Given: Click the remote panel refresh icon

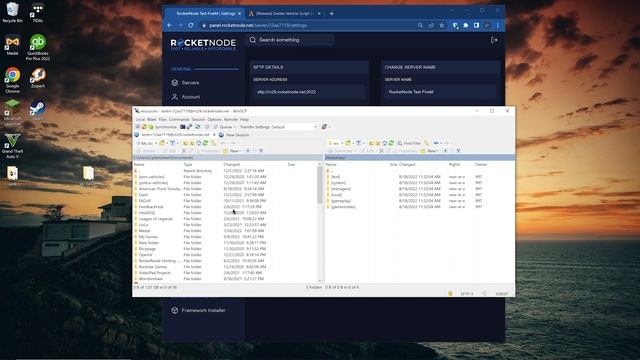Looking at the screenshot, I should [391, 143].
